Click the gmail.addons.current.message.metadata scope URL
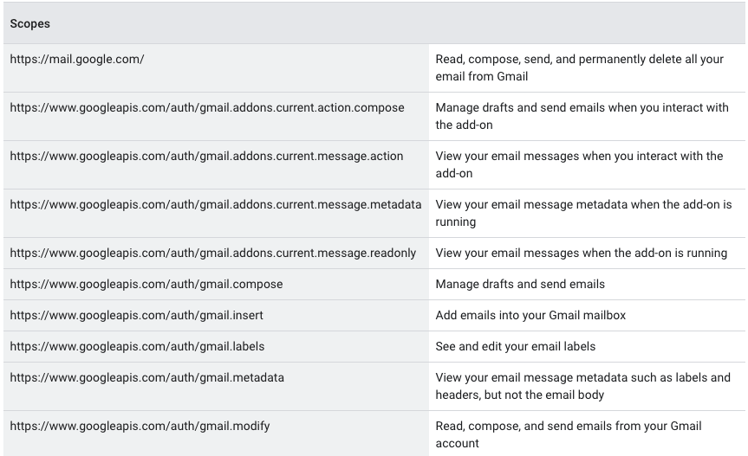This screenshot has height=456, width=748. click(216, 205)
